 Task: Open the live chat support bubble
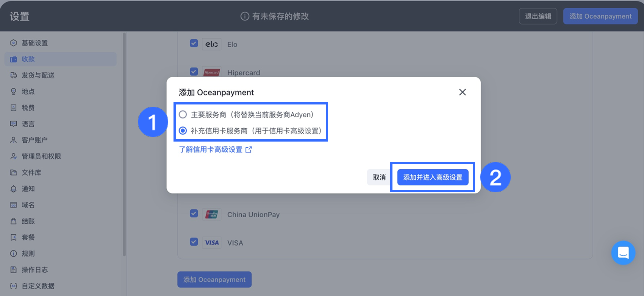623,252
